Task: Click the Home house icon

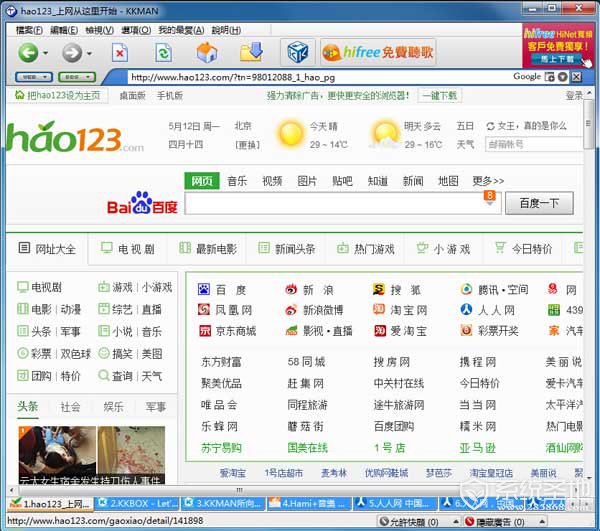Action: (x=207, y=52)
